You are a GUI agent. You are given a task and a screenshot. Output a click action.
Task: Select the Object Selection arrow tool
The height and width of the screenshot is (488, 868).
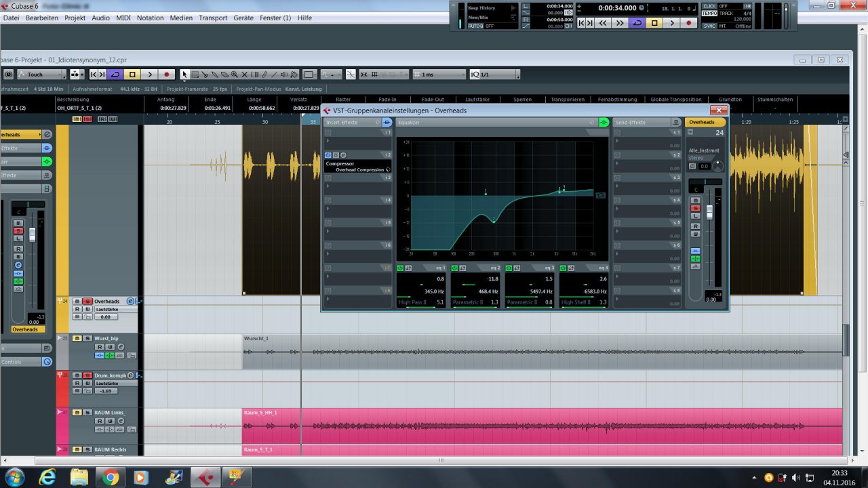pos(184,75)
